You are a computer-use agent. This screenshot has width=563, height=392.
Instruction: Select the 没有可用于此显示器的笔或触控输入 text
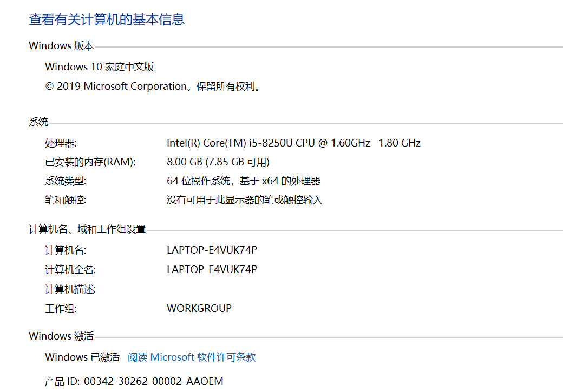[245, 200]
